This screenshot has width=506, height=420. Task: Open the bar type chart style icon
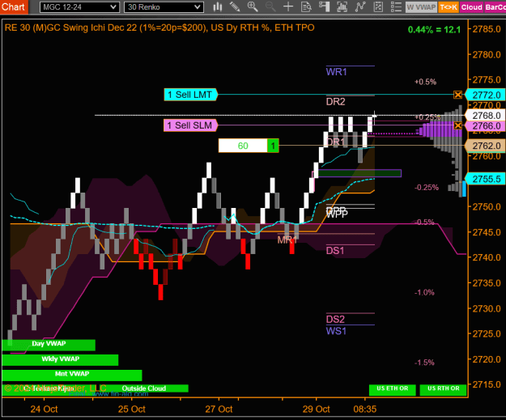[218, 6]
